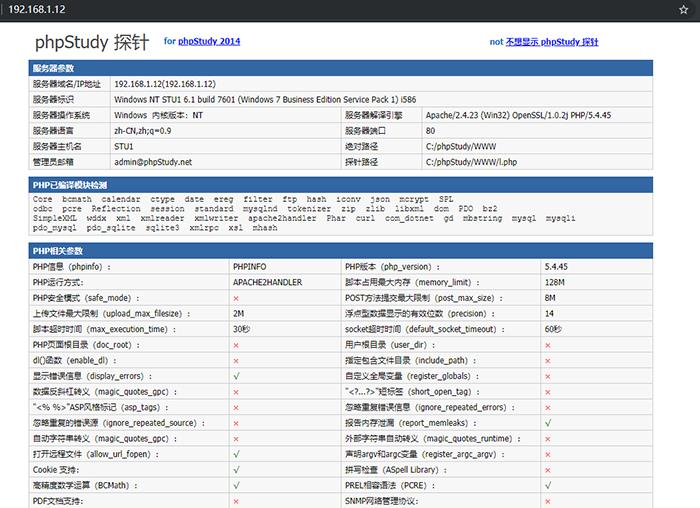Click the green check for Cookie 支持
This screenshot has height=508, width=700.
coord(237,470)
